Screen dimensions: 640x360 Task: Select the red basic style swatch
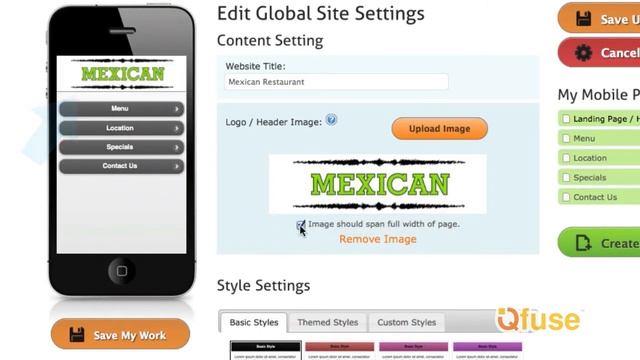340,351
